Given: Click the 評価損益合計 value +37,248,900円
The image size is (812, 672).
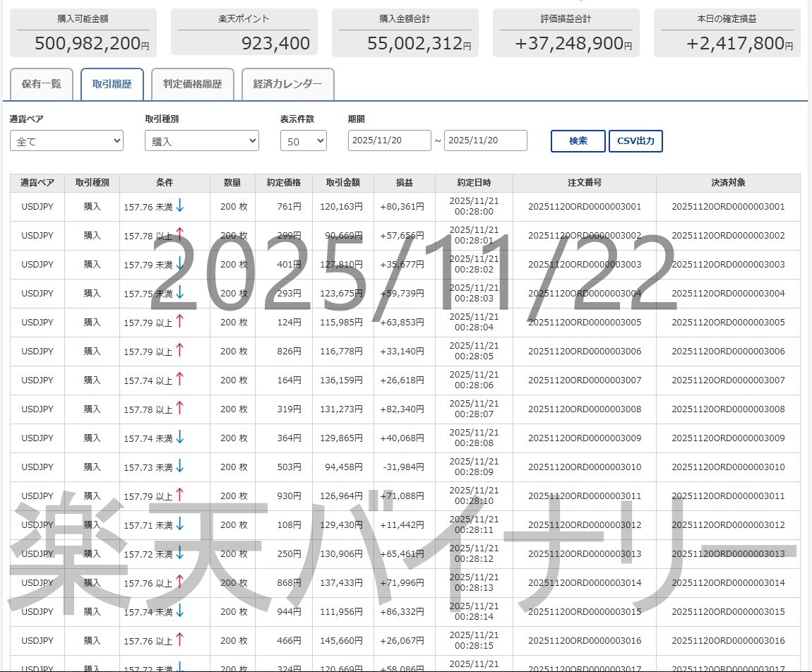Looking at the screenshot, I should (x=573, y=43).
